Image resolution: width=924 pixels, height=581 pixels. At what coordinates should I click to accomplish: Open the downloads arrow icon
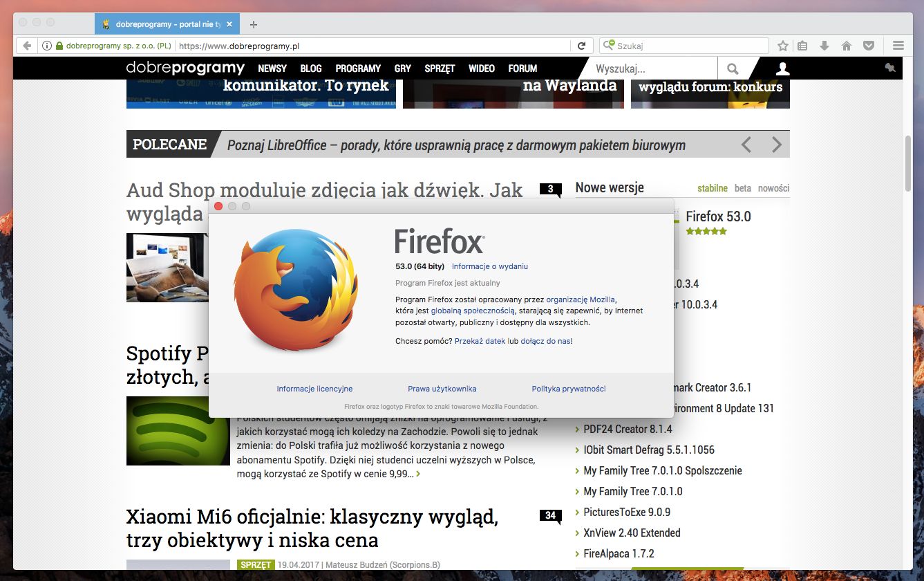824,46
